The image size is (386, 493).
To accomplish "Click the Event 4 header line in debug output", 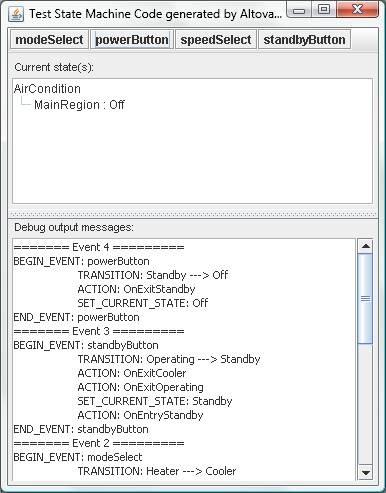I will [x=99, y=247].
